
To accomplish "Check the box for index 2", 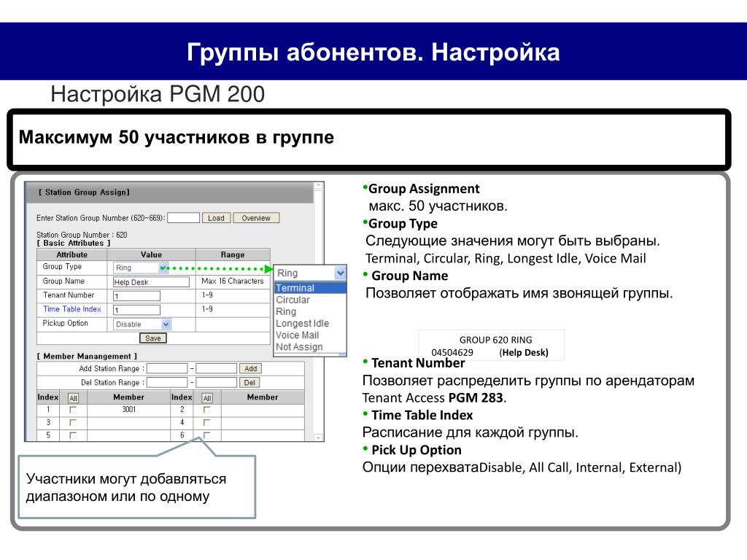I will pyautogui.click(x=206, y=410).
